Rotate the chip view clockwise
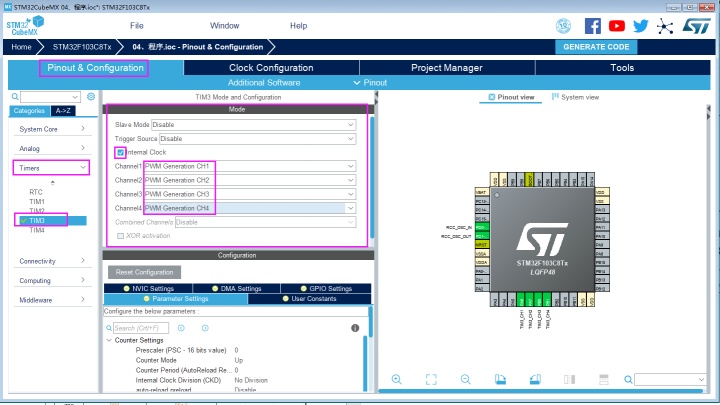This screenshot has height=405, width=720. click(x=501, y=379)
